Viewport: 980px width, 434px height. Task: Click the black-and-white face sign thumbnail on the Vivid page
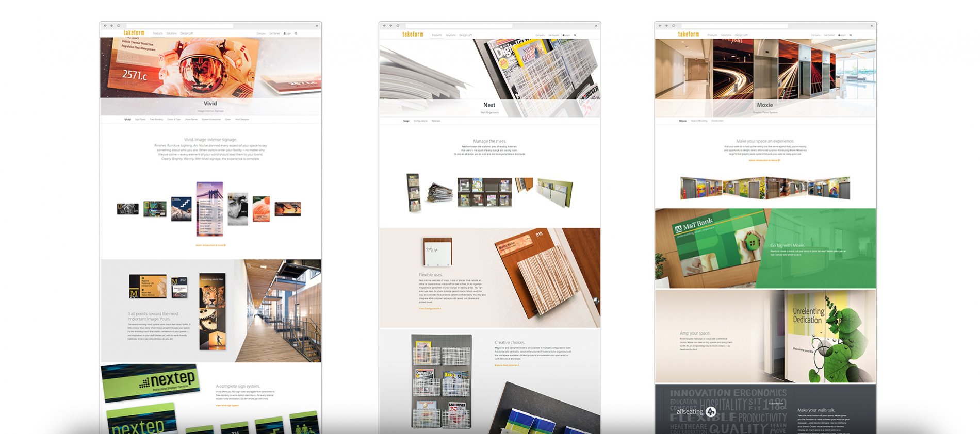point(238,209)
